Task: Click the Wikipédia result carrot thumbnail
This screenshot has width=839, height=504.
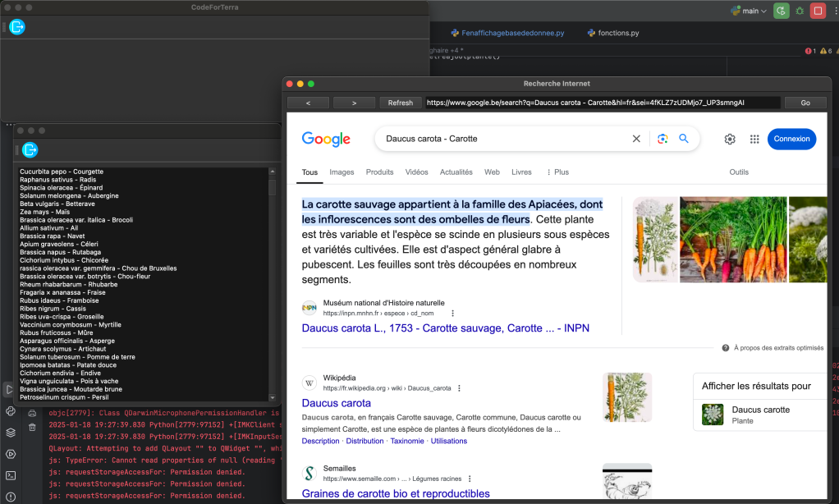Action: click(627, 397)
